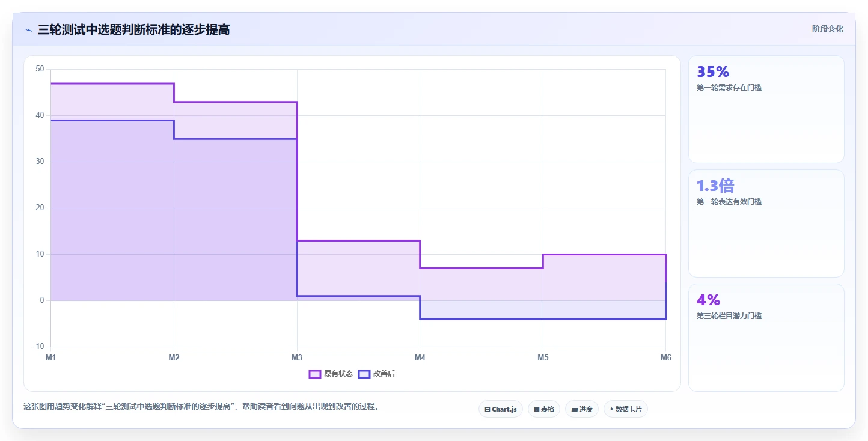
Task: Click the 1.3倍 value text
Action: [715, 186]
